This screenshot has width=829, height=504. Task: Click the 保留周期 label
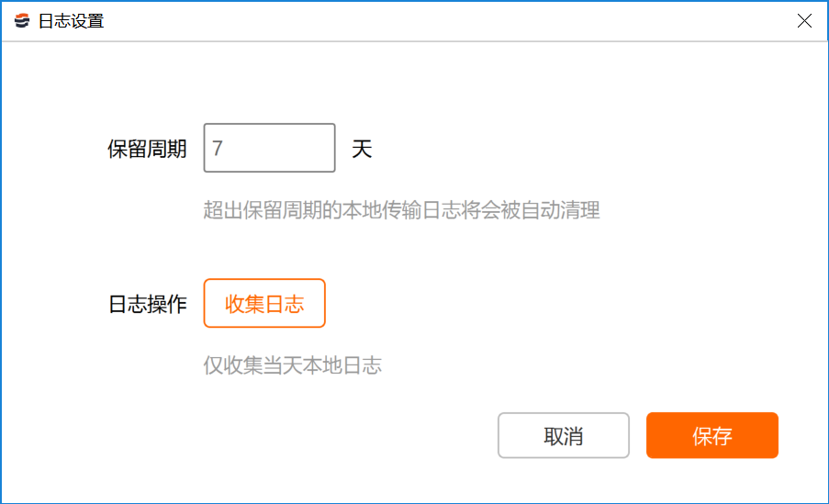pyautogui.click(x=147, y=149)
